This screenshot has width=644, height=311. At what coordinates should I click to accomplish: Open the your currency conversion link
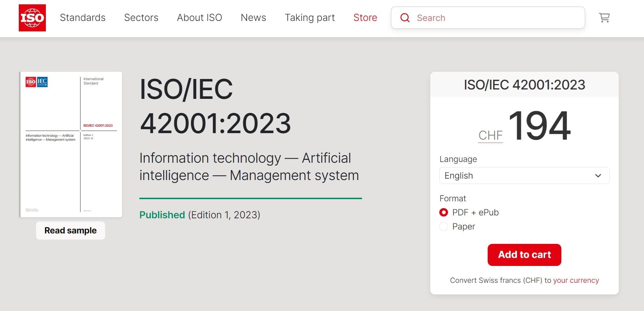pos(576,280)
